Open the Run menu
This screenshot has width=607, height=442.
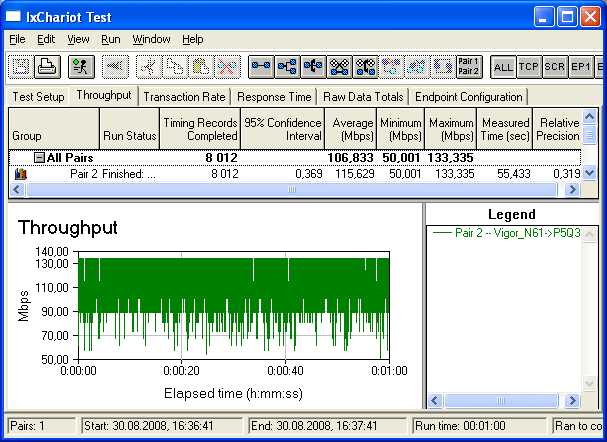pos(111,39)
